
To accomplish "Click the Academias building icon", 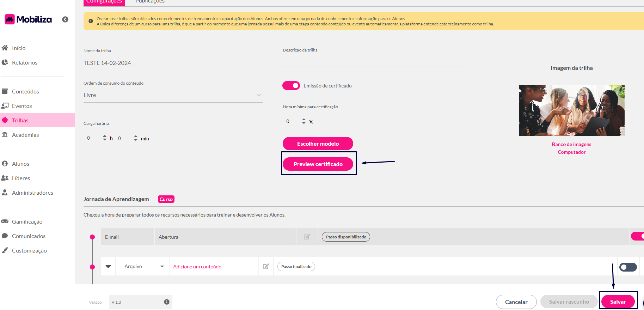I will [5, 135].
